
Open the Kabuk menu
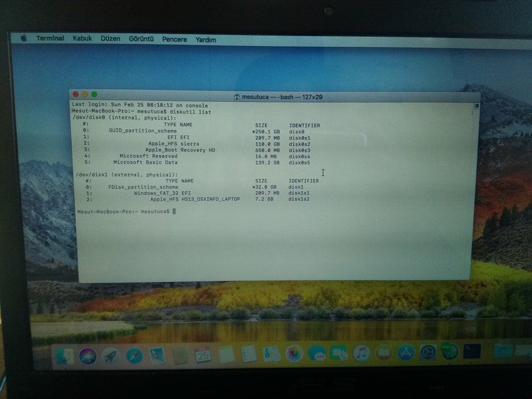(83, 39)
